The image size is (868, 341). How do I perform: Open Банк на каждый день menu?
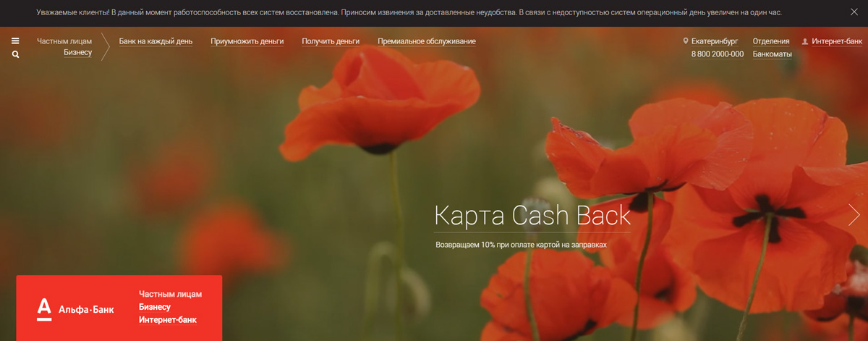pyautogui.click(x=156, y=41)
